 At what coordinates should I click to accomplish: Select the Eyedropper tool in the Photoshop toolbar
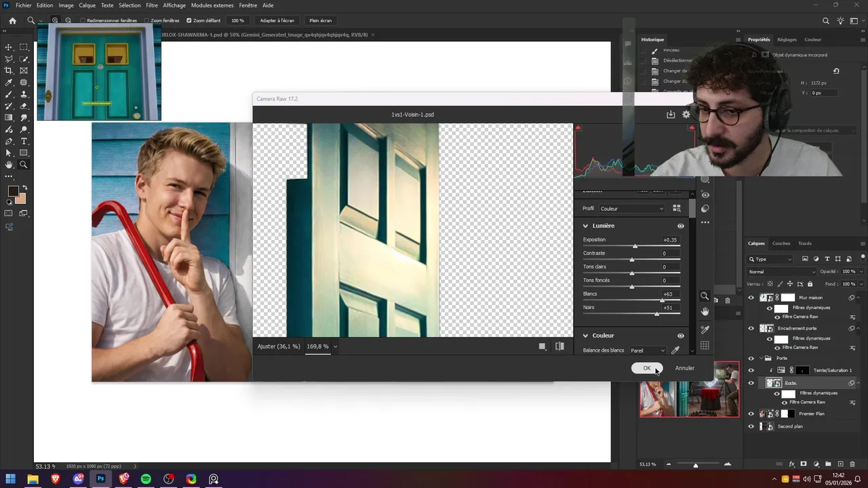[x=9, y=83]
